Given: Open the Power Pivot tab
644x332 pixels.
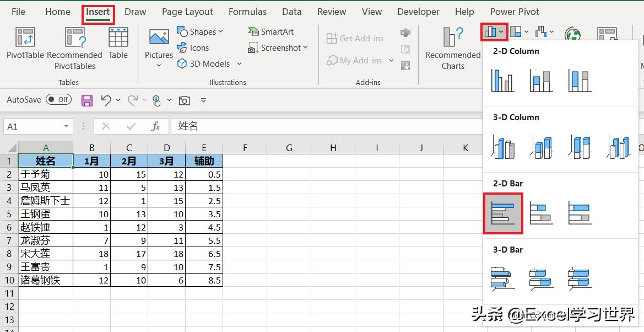Looking at the screenshot, I should (x=515, y=12).
